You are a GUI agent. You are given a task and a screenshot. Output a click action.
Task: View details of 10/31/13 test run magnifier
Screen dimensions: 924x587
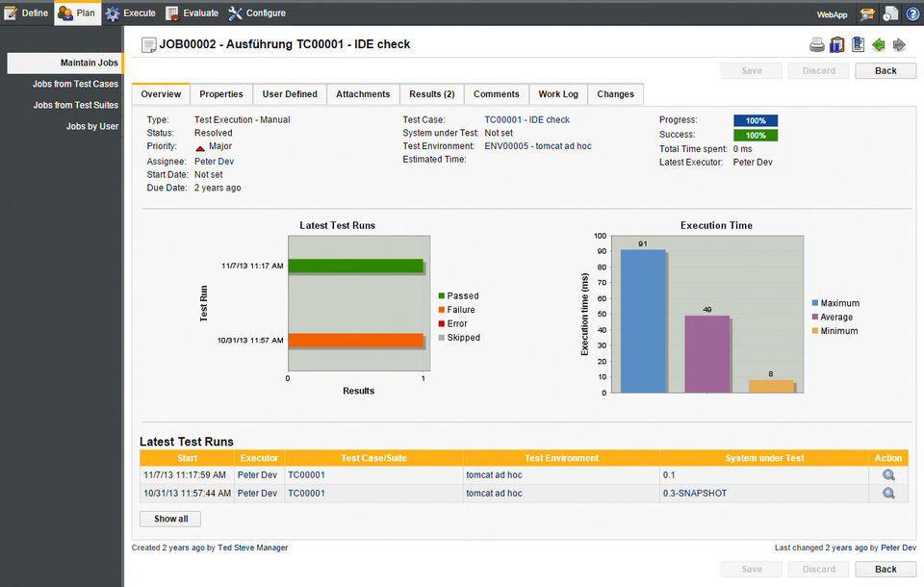coord(888,494)
